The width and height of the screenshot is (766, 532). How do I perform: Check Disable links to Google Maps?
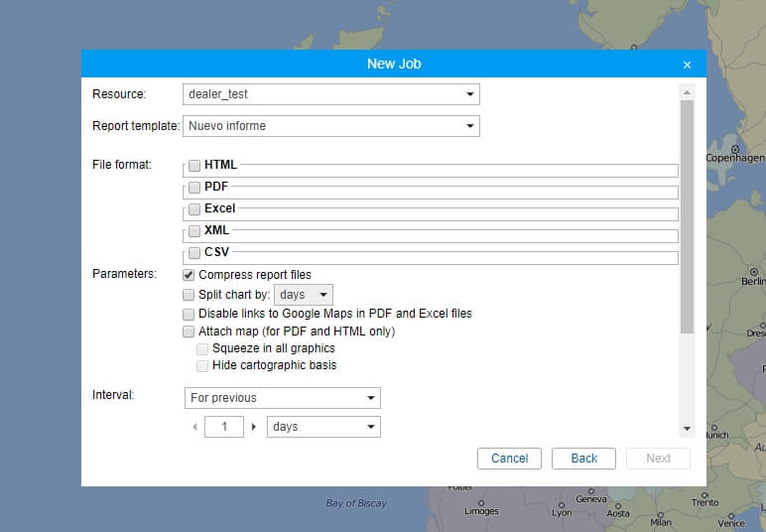pyautogui.click(x=189, y=314)
